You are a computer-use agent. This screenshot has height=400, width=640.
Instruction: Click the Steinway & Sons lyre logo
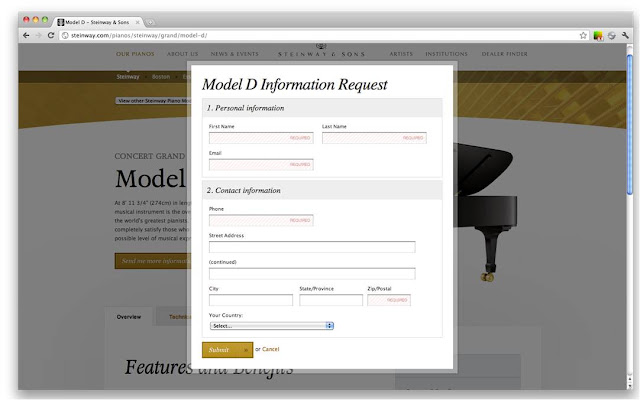click(321, 46)
